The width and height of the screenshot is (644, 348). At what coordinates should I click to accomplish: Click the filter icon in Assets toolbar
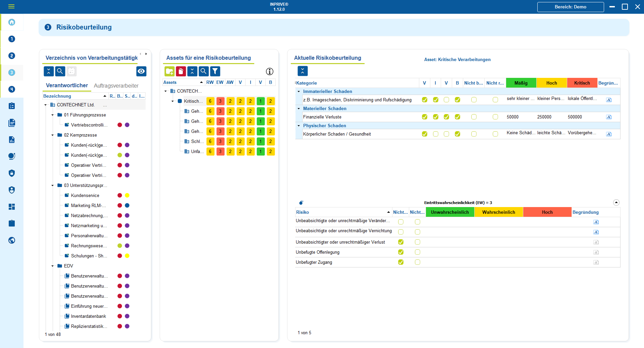(x=215, y=71)
